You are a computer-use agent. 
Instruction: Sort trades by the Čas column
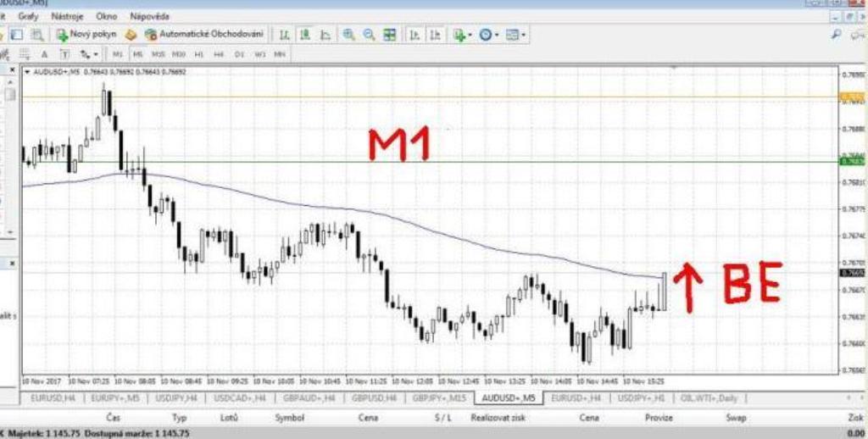pyautogui.click(x=113, y=418)
